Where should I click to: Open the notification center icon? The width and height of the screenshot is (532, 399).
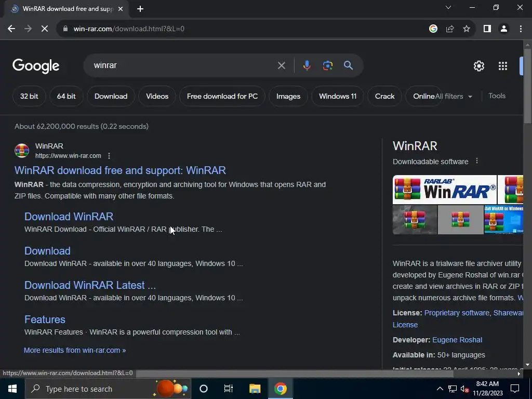coord(515,389)
